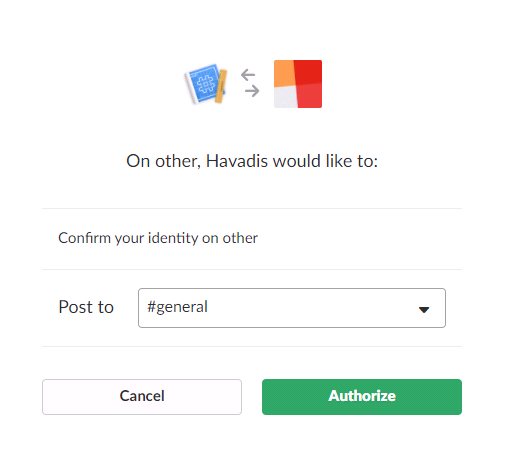This screenshot has width=514, height=459.
Task: Click the dropdown's black triangle arrow
Action: point(424,310)
